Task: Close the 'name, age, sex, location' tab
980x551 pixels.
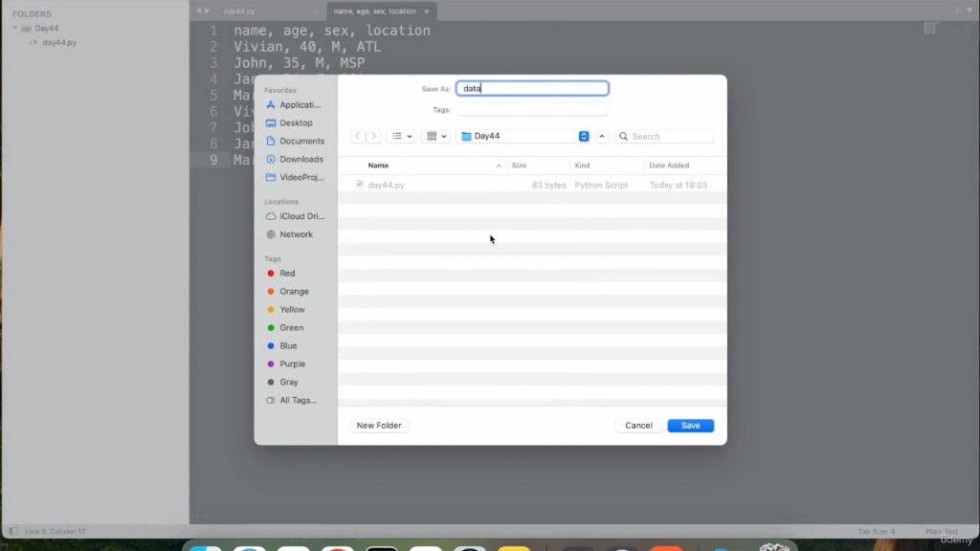Action: [427, 11]
